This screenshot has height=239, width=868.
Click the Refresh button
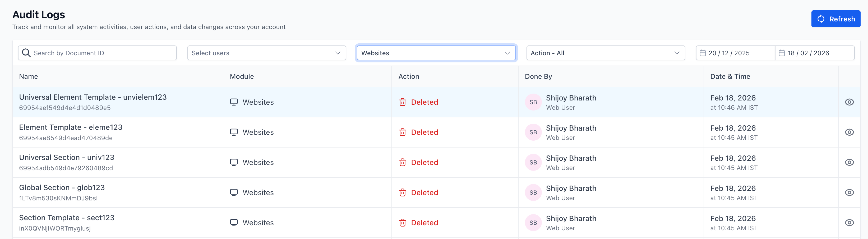pyautogui.click(x=835, y=19)
